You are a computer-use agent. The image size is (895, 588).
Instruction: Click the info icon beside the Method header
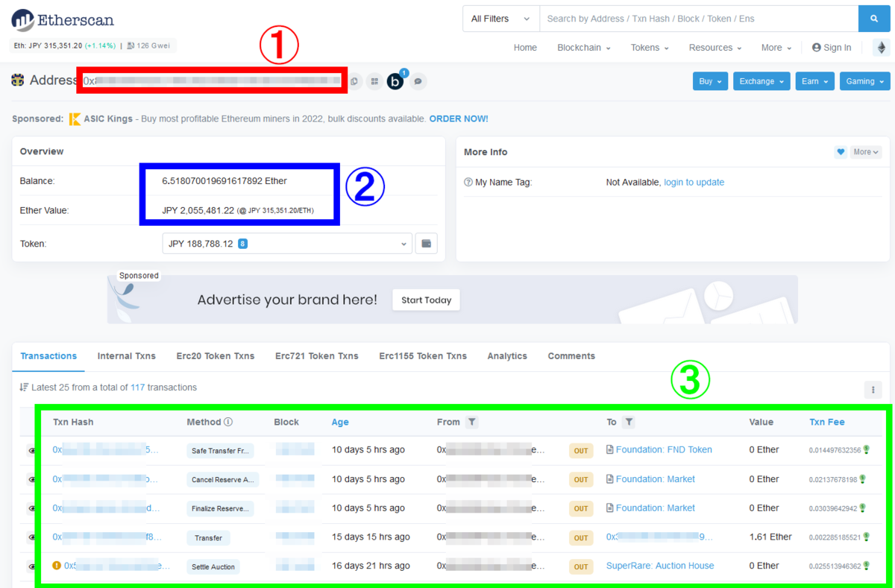228,422
